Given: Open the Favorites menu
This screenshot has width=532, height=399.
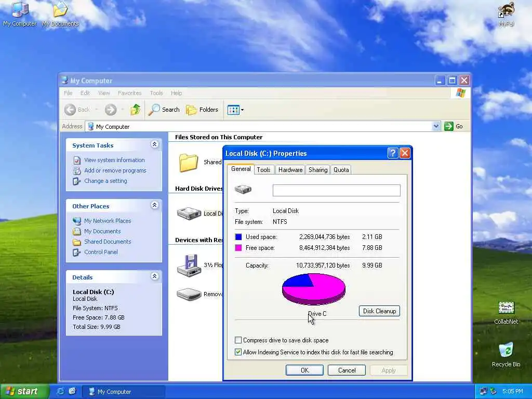Looking at the screenshot, I should tap(129, 93).
